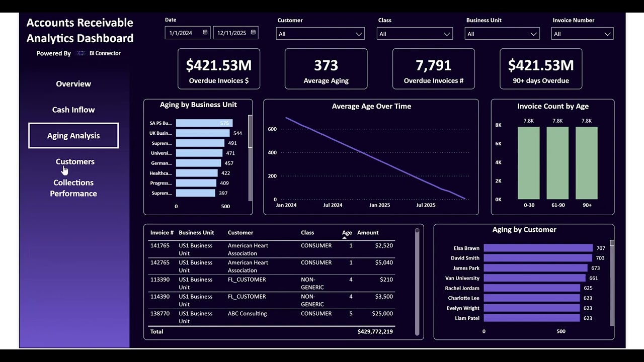Select Elsa Brawn bar showing 707
Screen dimensions: 644x362
pyautogui.click(x=538, y=248)
